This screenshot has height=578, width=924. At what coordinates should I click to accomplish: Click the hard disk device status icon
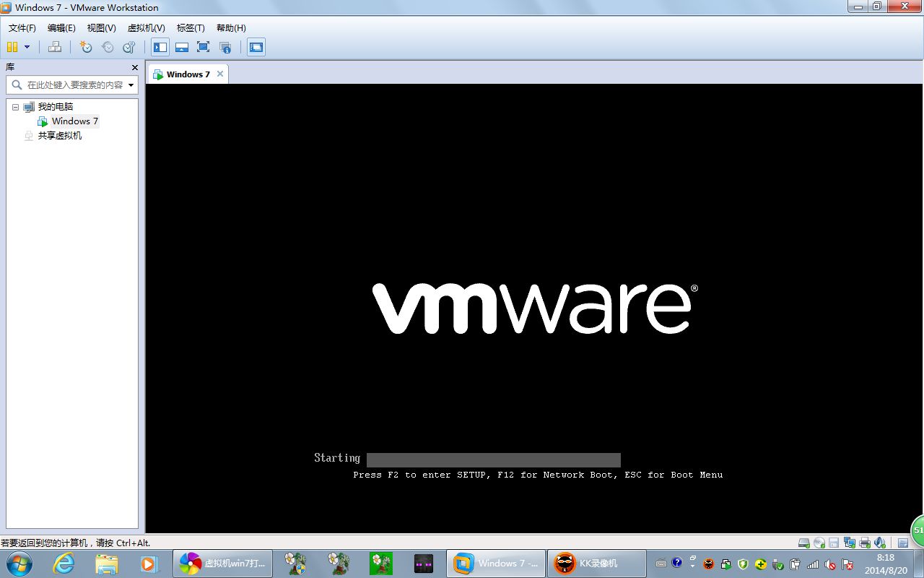[803, 543]
